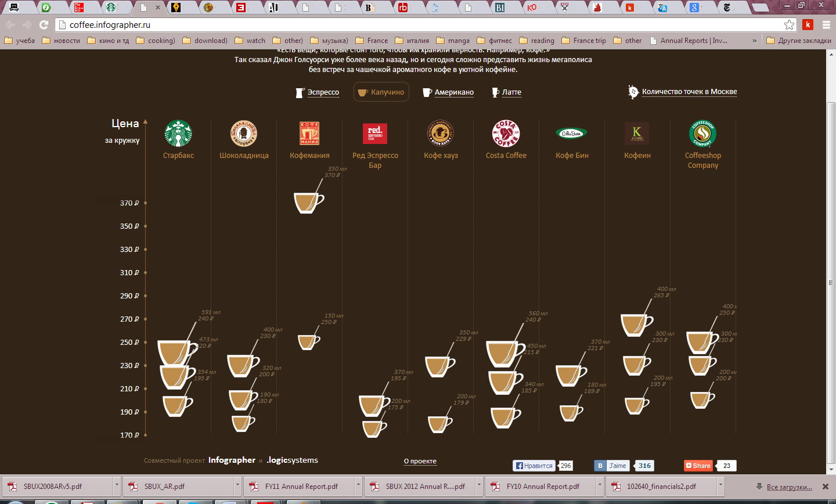Image resolution: width=836 pixels, height=504 pixels.
Task: Click the Кофе хауз round logo
Action: (x=441, y=134)
